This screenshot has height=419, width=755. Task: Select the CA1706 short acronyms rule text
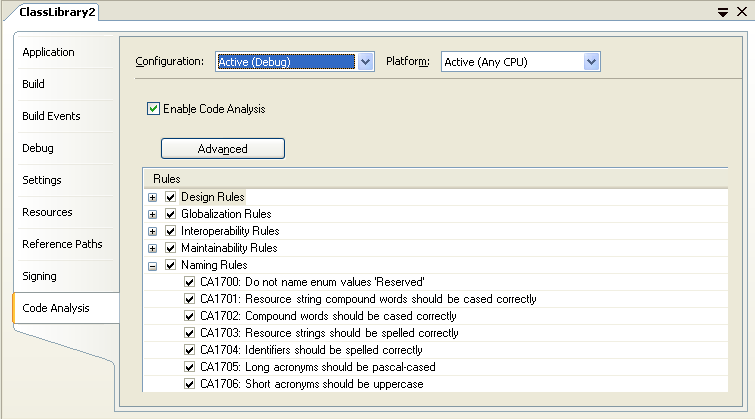coord(311,384)
